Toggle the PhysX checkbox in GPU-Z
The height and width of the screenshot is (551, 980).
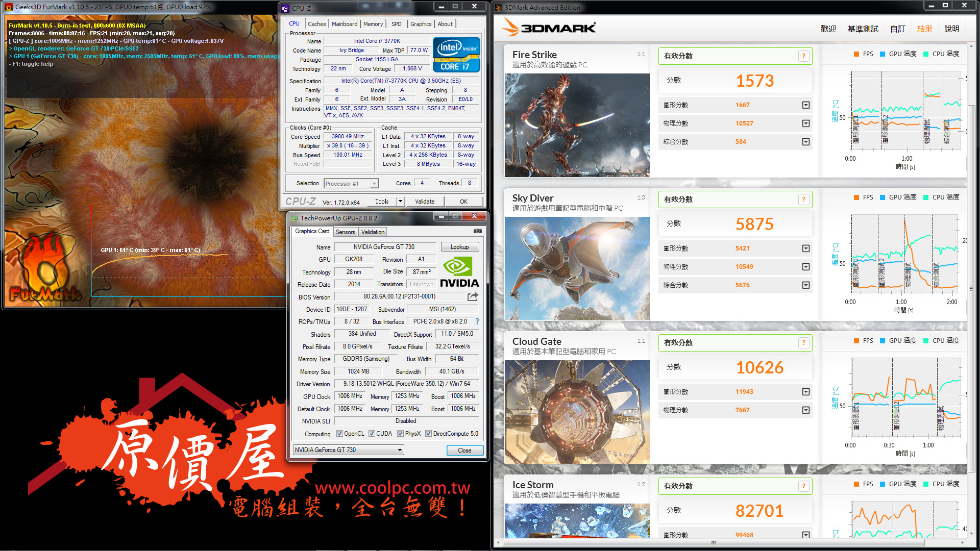[x=400, y=434]
